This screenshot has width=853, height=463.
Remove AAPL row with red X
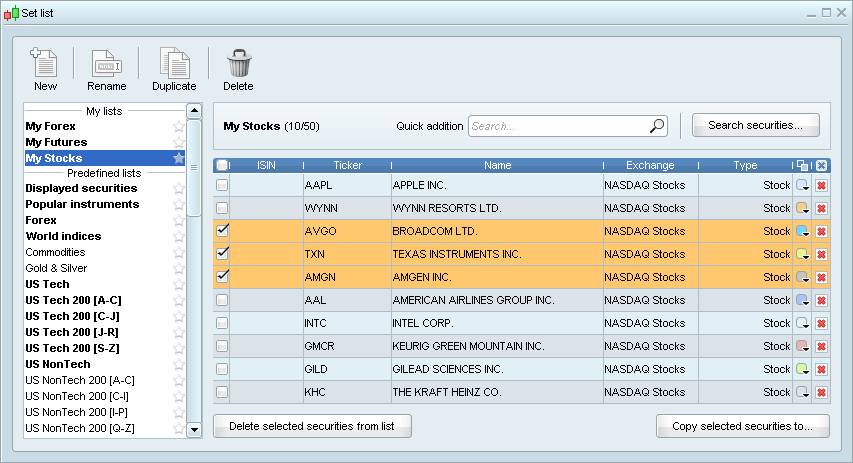[x=821, y=186]
